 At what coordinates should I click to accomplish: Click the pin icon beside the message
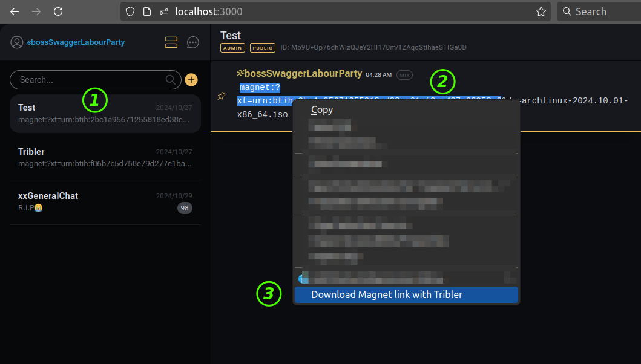click(222, 97)
